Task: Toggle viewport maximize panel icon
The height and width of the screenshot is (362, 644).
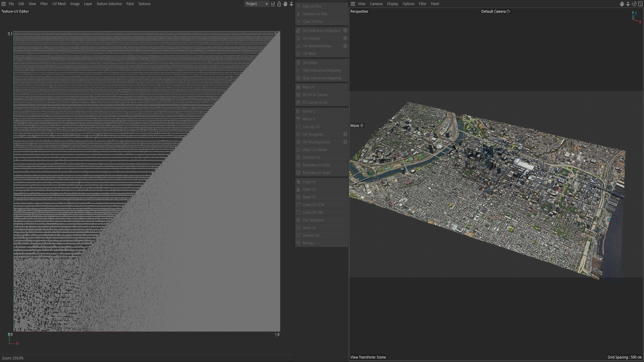Action: pos(640,4)
